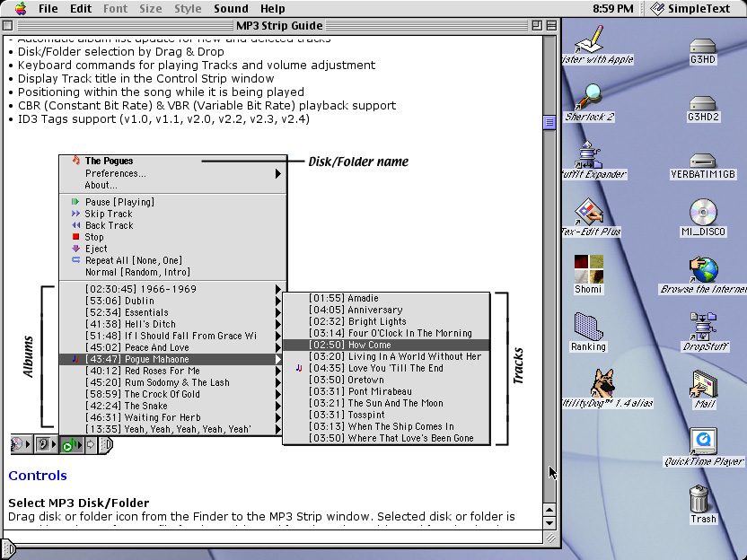Expand the Hell's Ditch album arrow

(x=278, y=324)
